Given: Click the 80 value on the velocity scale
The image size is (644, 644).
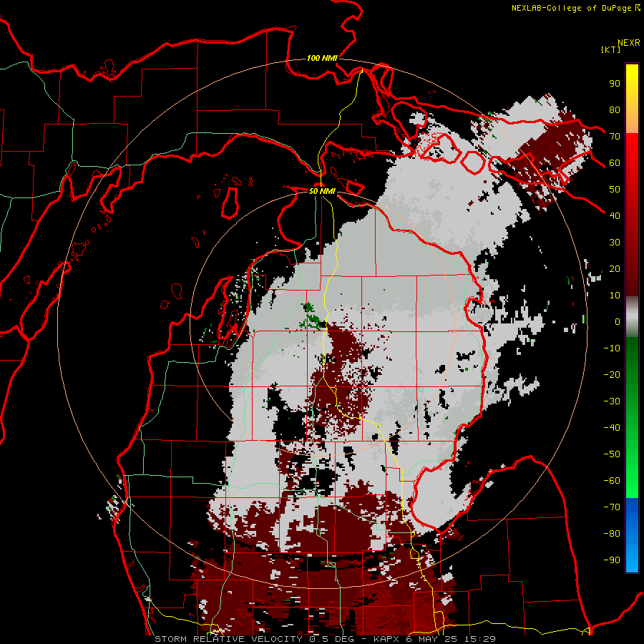Looking at the screenshot, I should 615,109.
